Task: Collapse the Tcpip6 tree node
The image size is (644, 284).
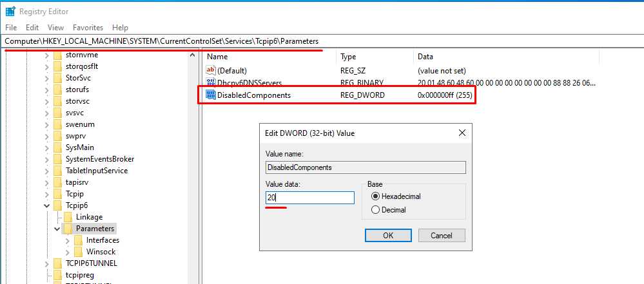Action: [x=47, y=205]
